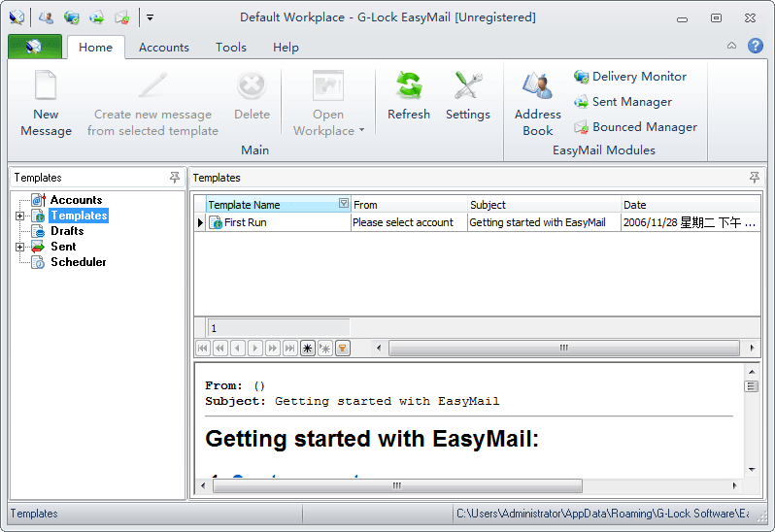Open the Template Name column filter dropdown
The image size is (775, 532).
(344, 203)
